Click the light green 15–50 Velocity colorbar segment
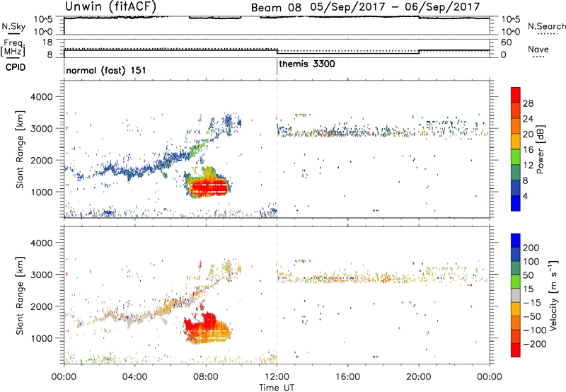 coord(516,282)
